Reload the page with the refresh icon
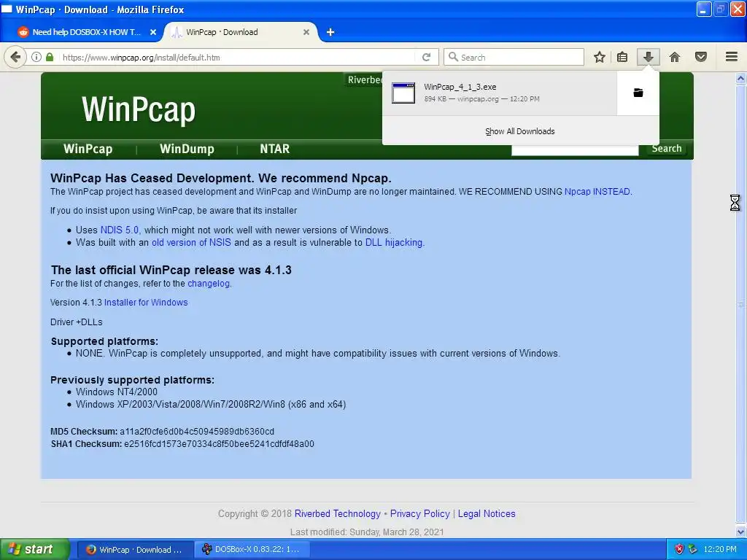747x560 pixels. (x=426, y=57)
